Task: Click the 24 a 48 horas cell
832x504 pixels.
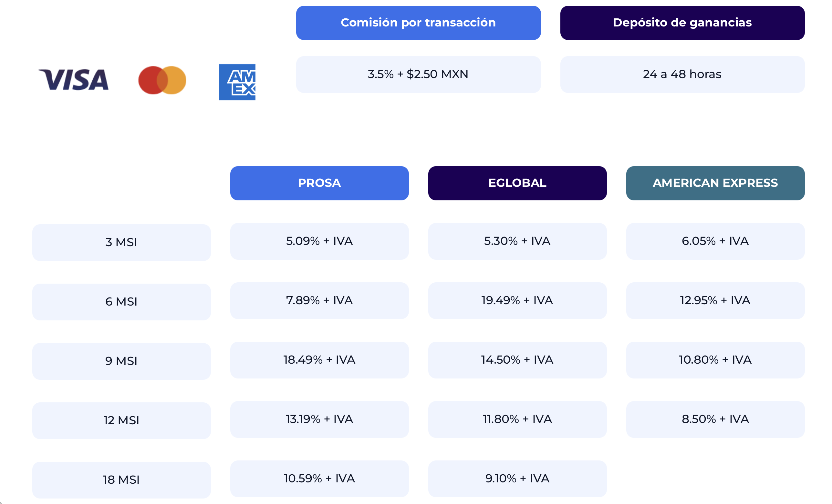Action: (682, 74)
